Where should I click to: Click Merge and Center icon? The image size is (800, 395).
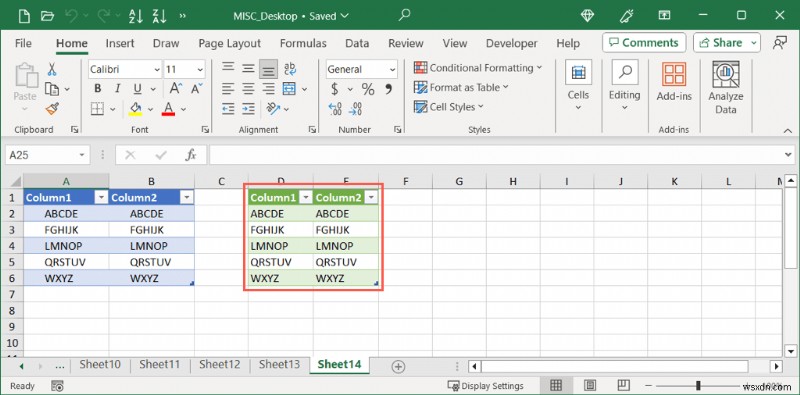pos(289,89)
